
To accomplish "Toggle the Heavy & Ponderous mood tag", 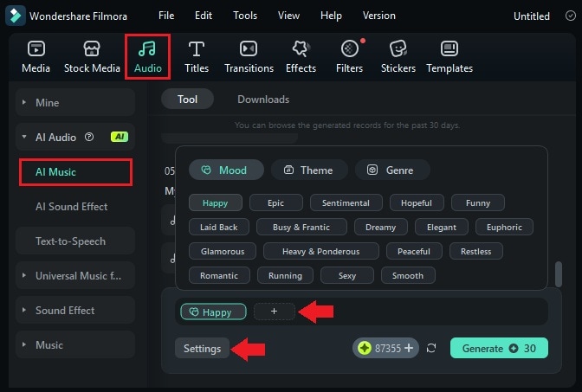I will (321, 251).
